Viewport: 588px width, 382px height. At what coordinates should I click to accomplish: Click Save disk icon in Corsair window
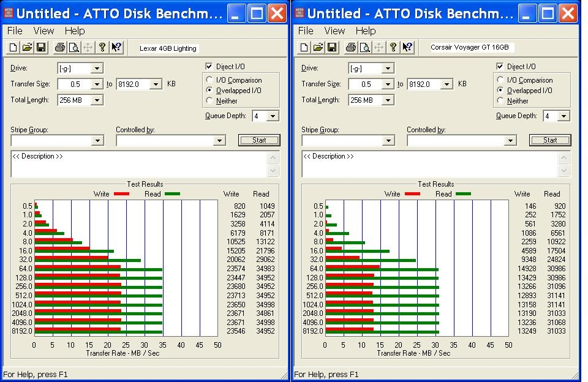coord(332,47)
